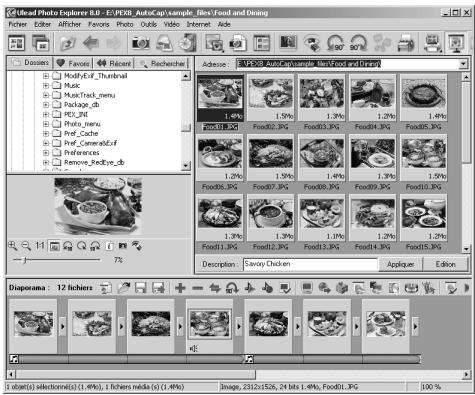Click the back navigation arrow
The width and height of the screenshot is (475, 395).
pos(91,43)
